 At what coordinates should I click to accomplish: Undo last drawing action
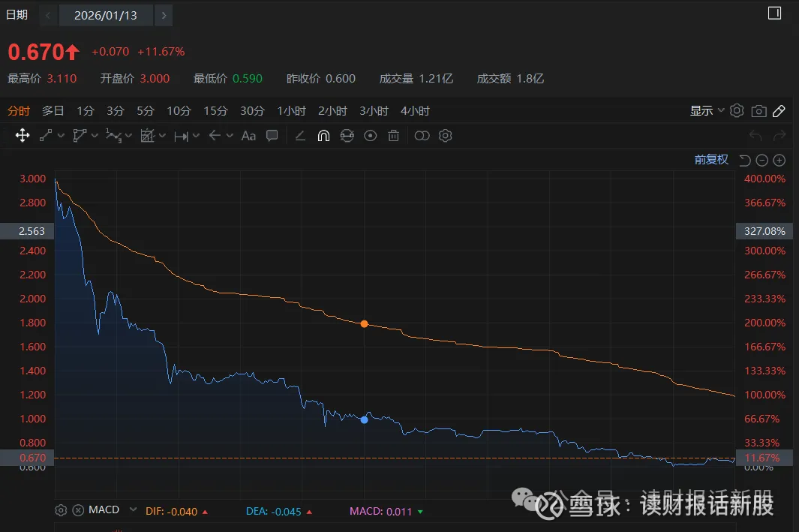tap(755, 136)
